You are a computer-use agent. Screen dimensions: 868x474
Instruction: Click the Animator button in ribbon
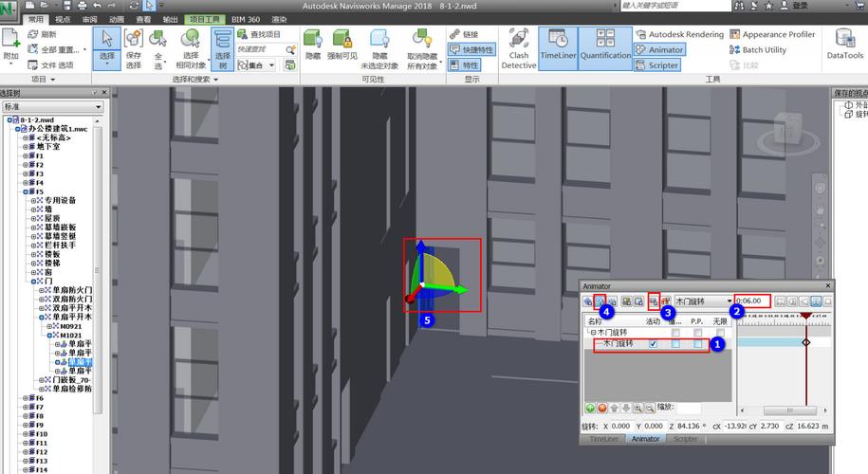click(x=660, y=50)
